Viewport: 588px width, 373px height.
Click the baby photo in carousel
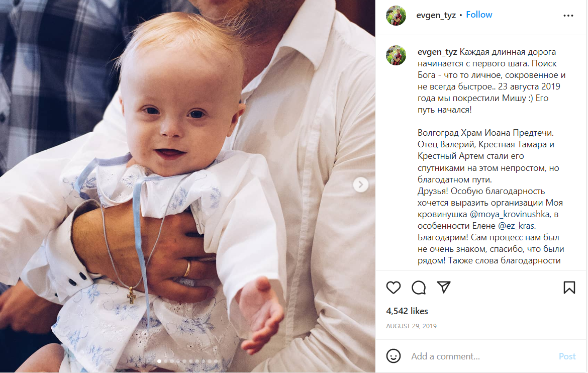tap(187, 187)
